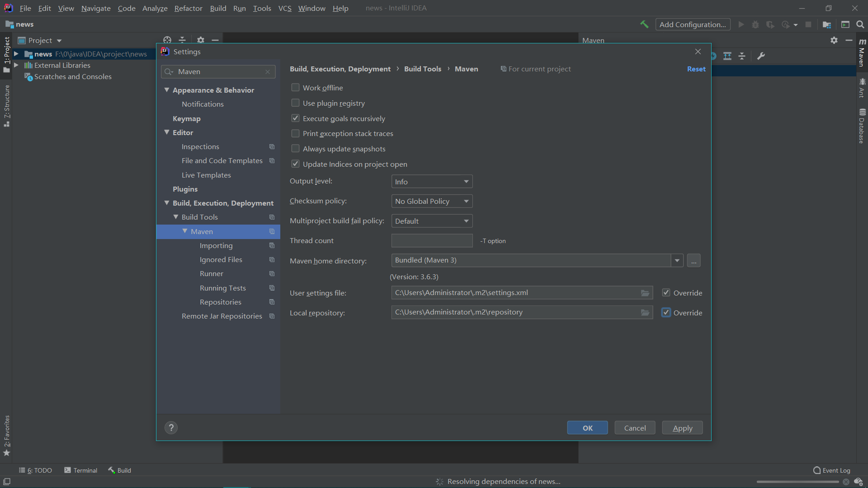
Task: Select Importing under Maven settings
Action: click(x=216, y=245)
